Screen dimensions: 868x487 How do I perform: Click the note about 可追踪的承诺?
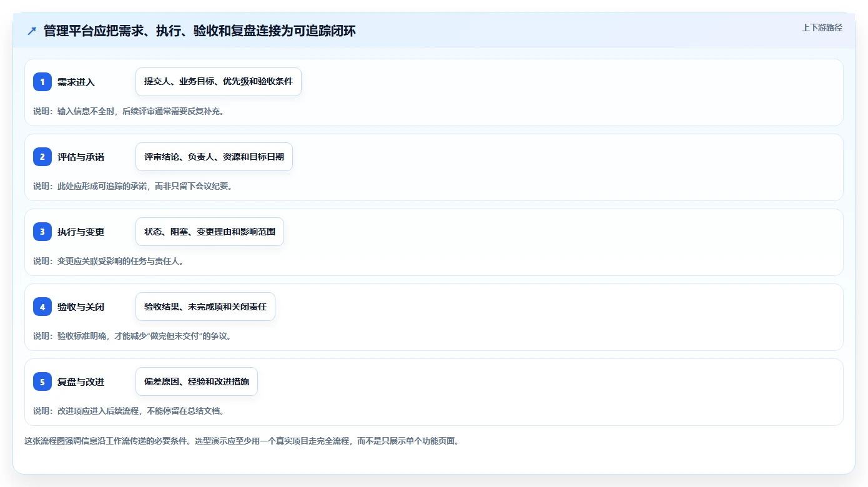pyautogui.click(x=133, y=186)
